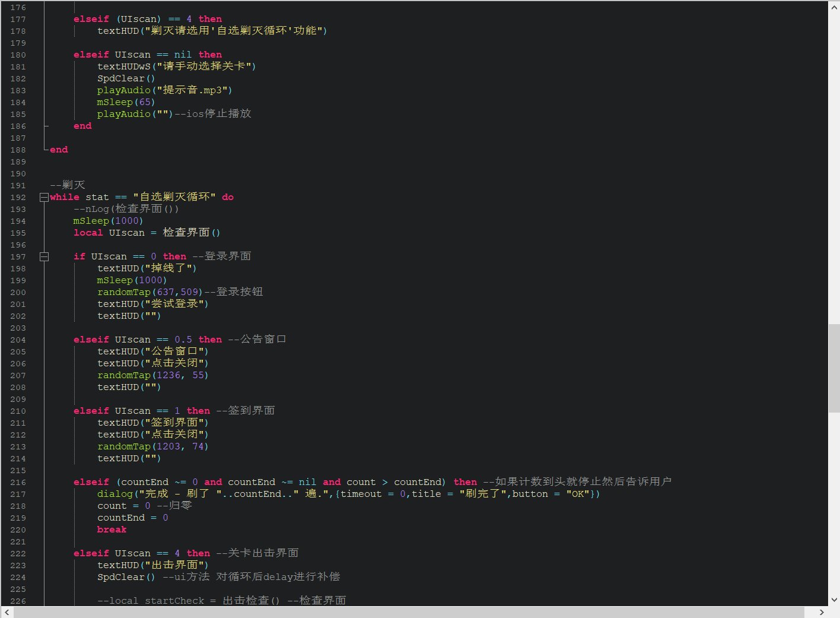Click 'textHUD("签到界面")' on line 211

tap(152, 423)
